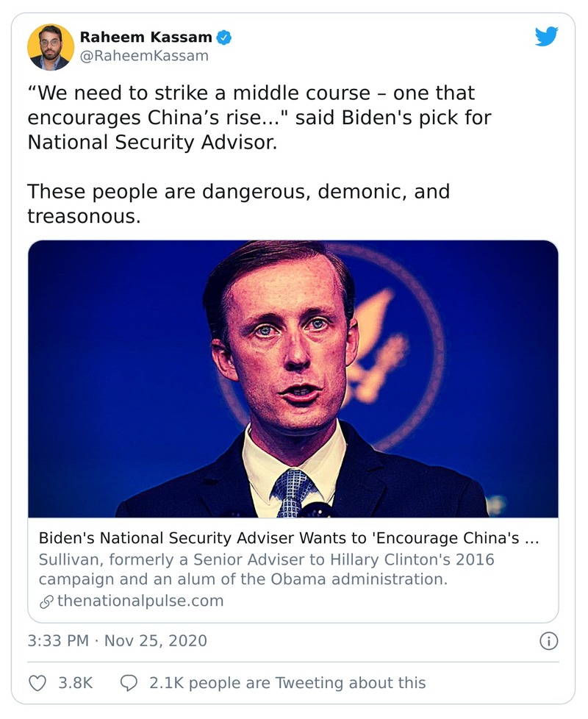This screenshot has width=588, height=719.
Task: Like the tweet with the heart icon
Action: pyautogui.click(x=37, y=682)
